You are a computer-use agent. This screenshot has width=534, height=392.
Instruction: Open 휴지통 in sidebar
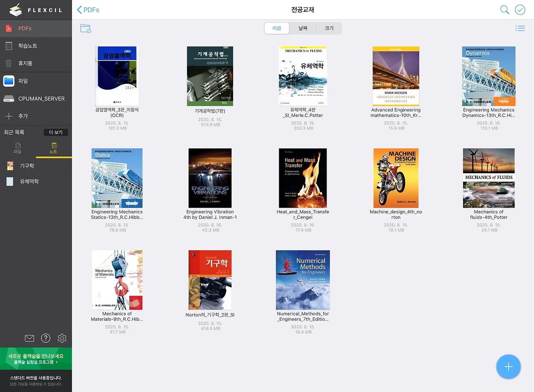pyautogui.click(x=36, y=63)
